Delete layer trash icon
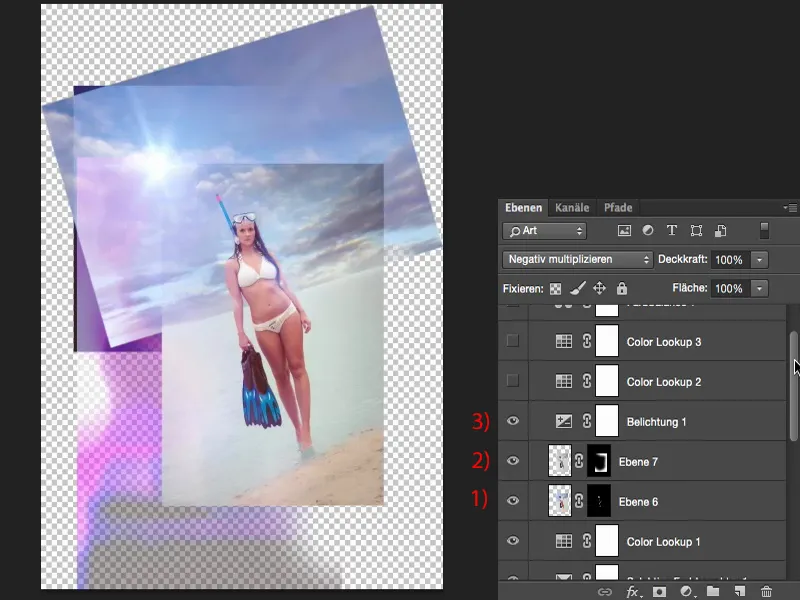 coord(766,591)
